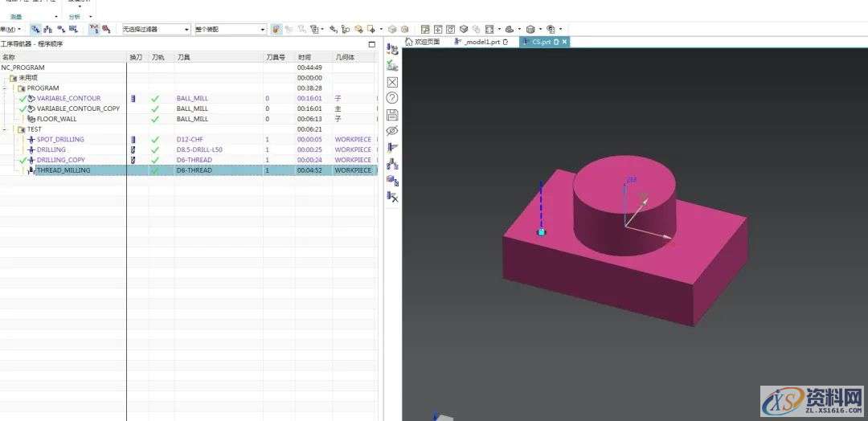Select the VARIABLE_CONTOUR_COPY operation
The height and width of the screenshot is (421, 868).
[78, 108]
